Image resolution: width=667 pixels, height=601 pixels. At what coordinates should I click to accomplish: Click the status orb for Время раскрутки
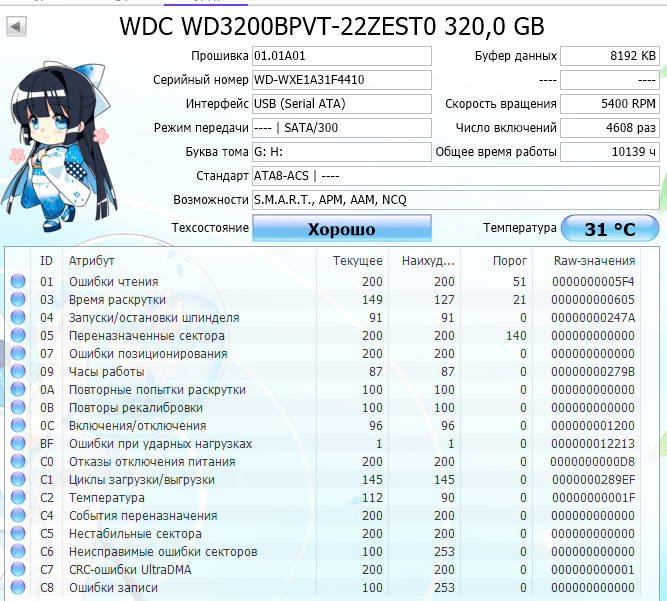(x=18, y=299)
